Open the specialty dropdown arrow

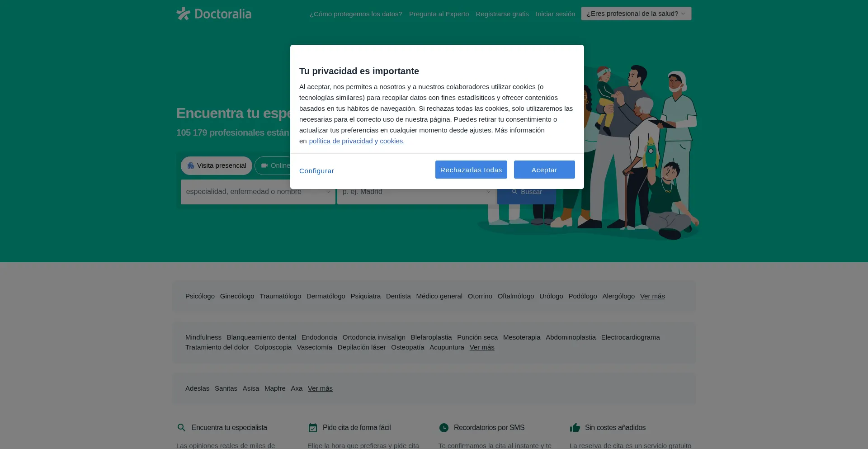pyautogui.click(x=328, y=192)
